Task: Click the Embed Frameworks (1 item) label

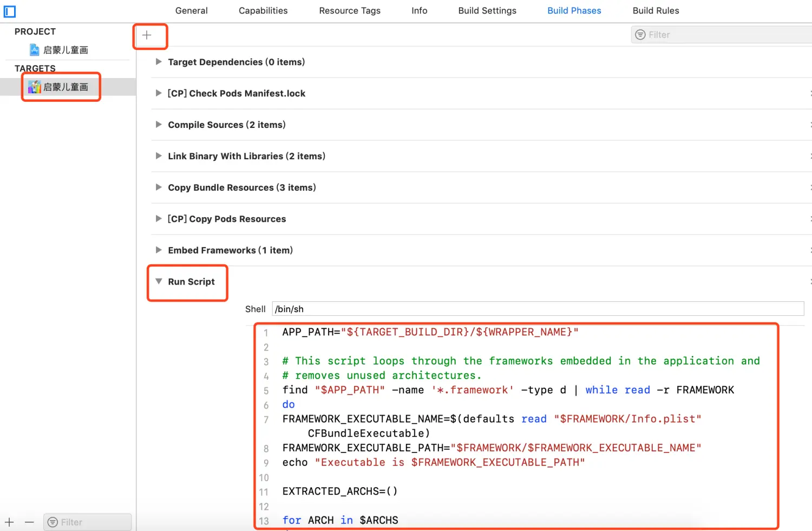Action: click(x=231, y=250)
